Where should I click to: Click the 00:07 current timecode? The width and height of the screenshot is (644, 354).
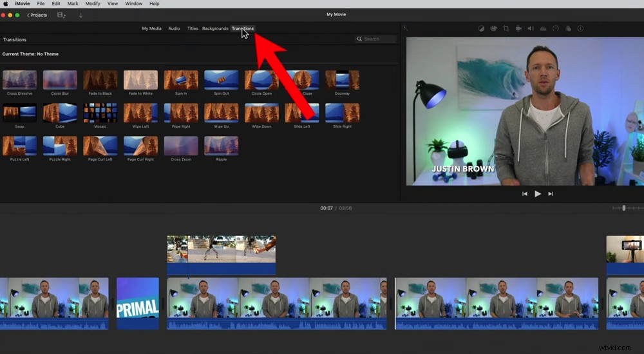(327, 208)
